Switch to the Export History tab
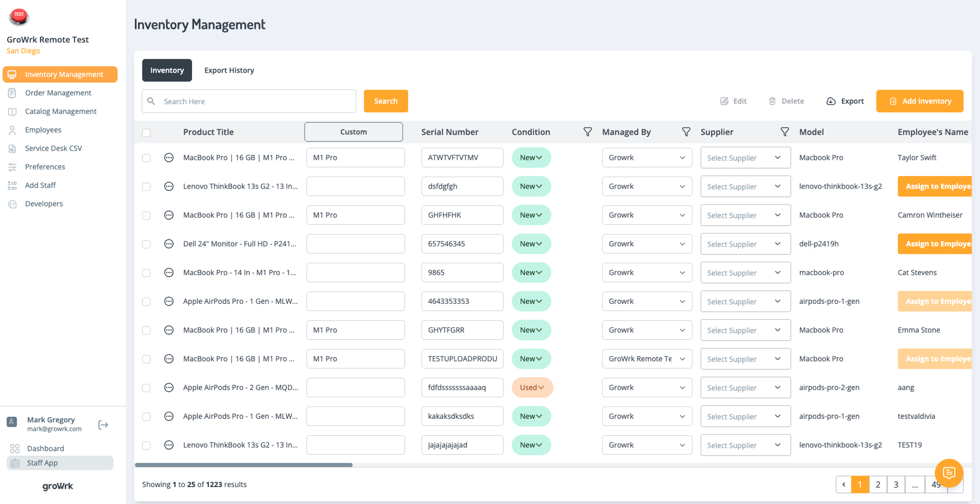This screenshot has width=980, height=504. click(229, 70)
